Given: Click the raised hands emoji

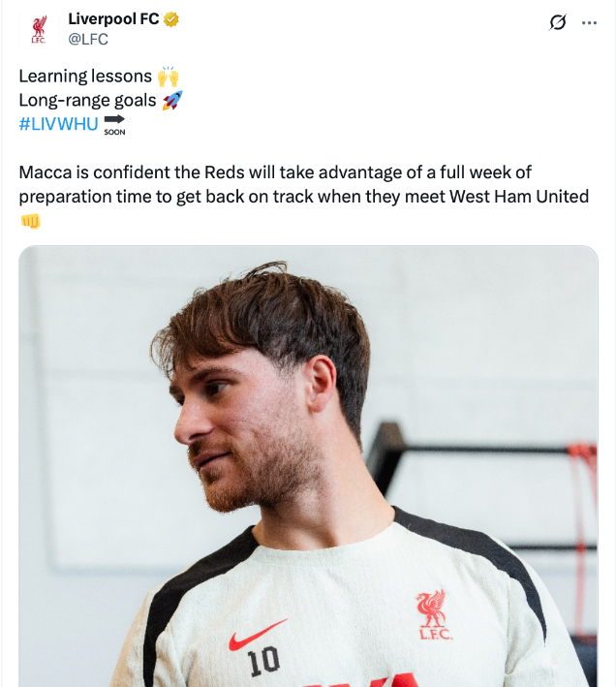Looking at the screenshot, I should click(x=169, y=76).
